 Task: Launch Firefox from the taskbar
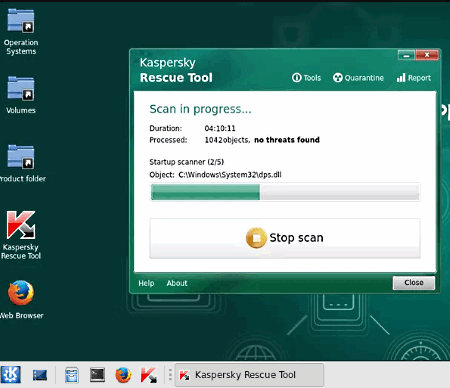(123, 375)
